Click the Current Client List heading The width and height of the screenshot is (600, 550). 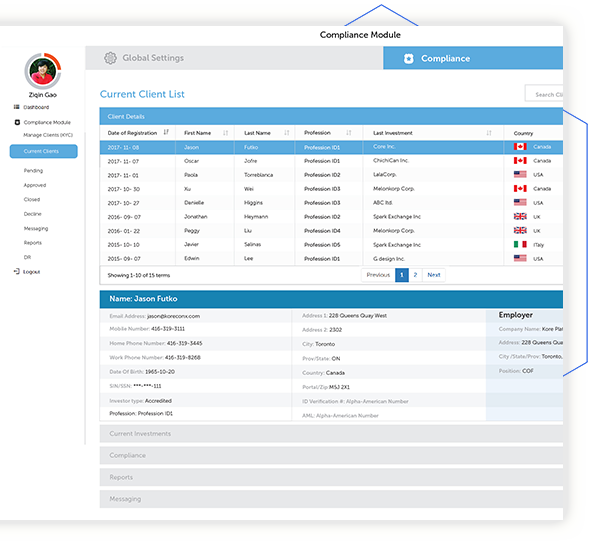[142, 94]
